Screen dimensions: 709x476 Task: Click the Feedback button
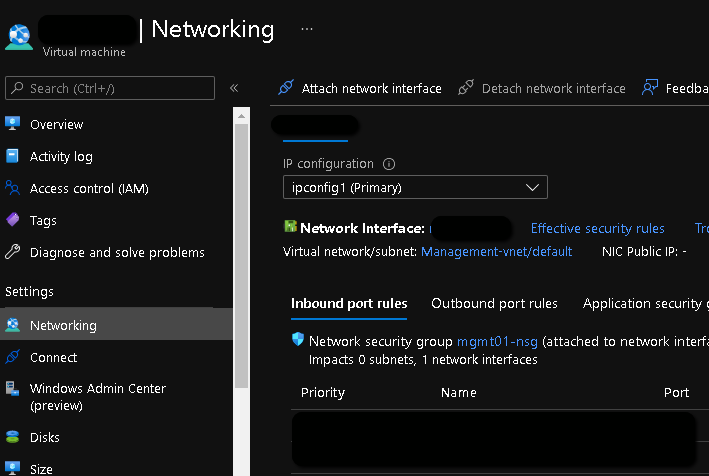pyautogui.click(x=675, y=88)
